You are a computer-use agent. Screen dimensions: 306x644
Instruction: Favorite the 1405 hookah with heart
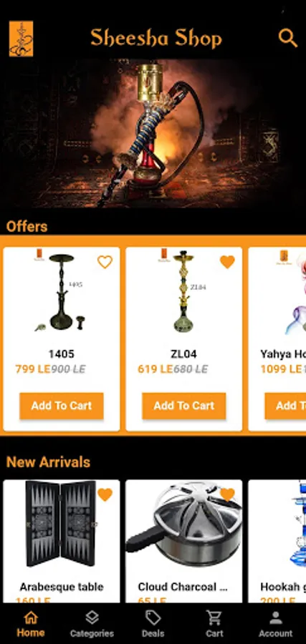tap(105, 262)
